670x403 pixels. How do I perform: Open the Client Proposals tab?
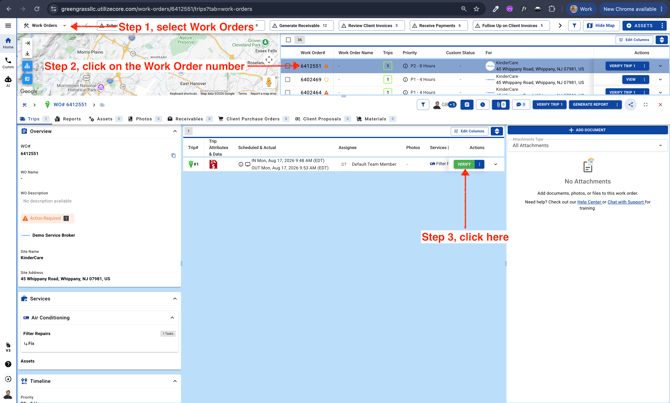point(323,119)
